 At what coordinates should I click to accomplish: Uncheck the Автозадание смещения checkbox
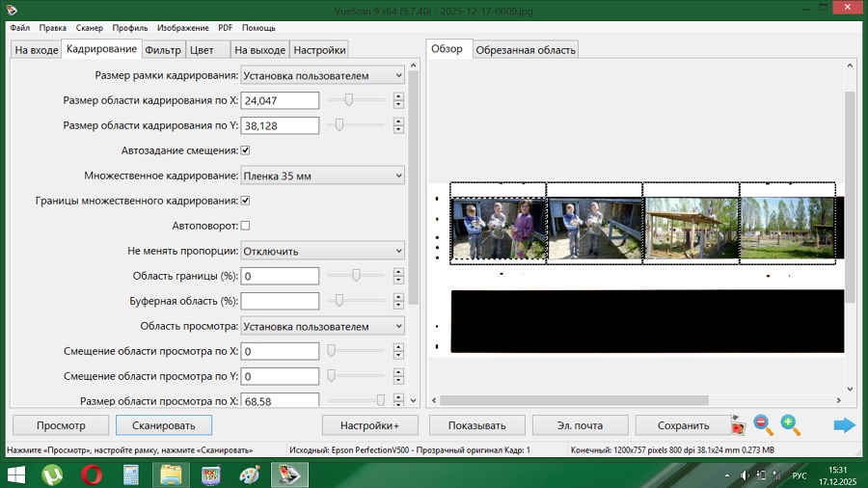coord(245,150)
